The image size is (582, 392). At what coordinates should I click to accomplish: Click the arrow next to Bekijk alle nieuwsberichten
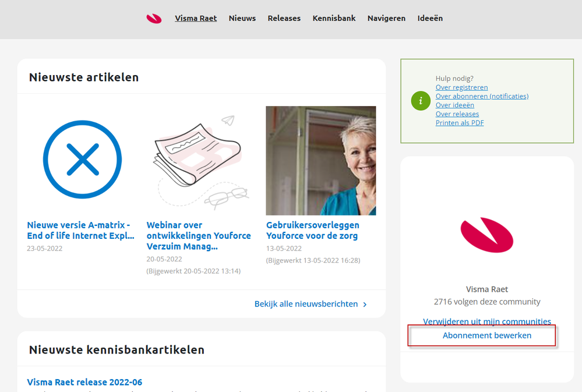[x=365, y=305]
